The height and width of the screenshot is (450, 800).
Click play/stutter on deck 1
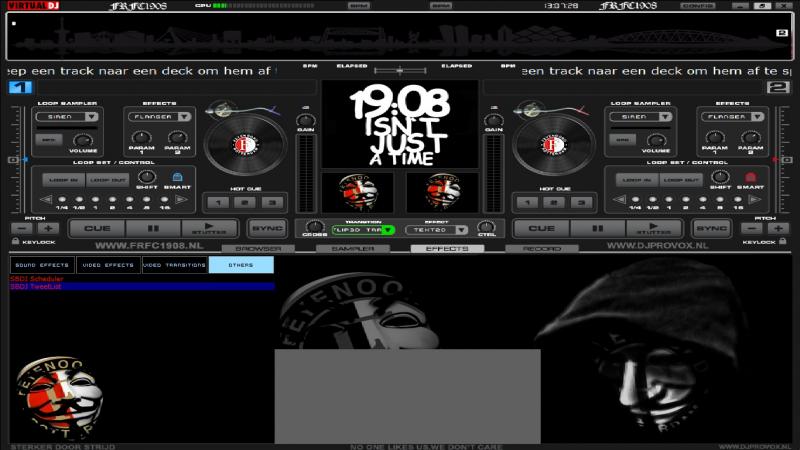pyautogui.click(x=209, y=228)
